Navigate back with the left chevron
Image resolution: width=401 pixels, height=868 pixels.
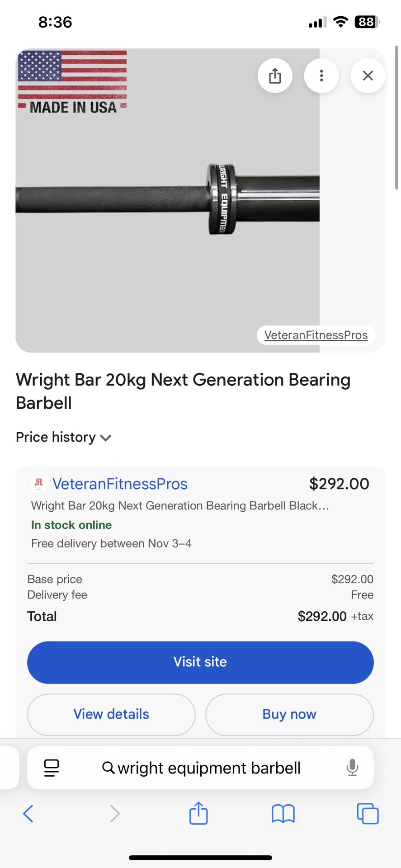[28, 813]
